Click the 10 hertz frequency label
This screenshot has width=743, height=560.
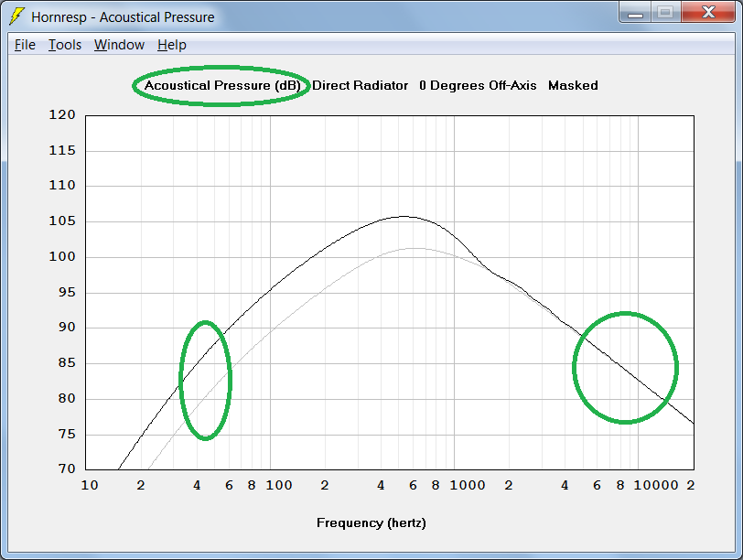tap(90, 485)
